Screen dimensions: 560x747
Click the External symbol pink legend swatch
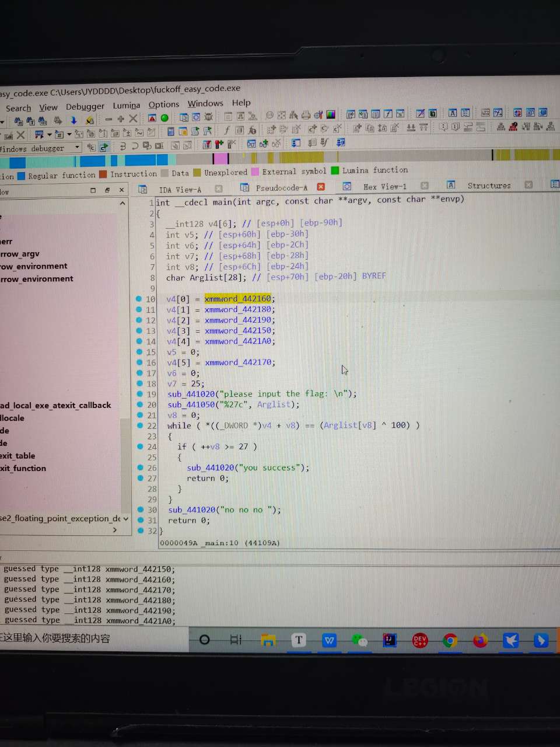(255, 172)
